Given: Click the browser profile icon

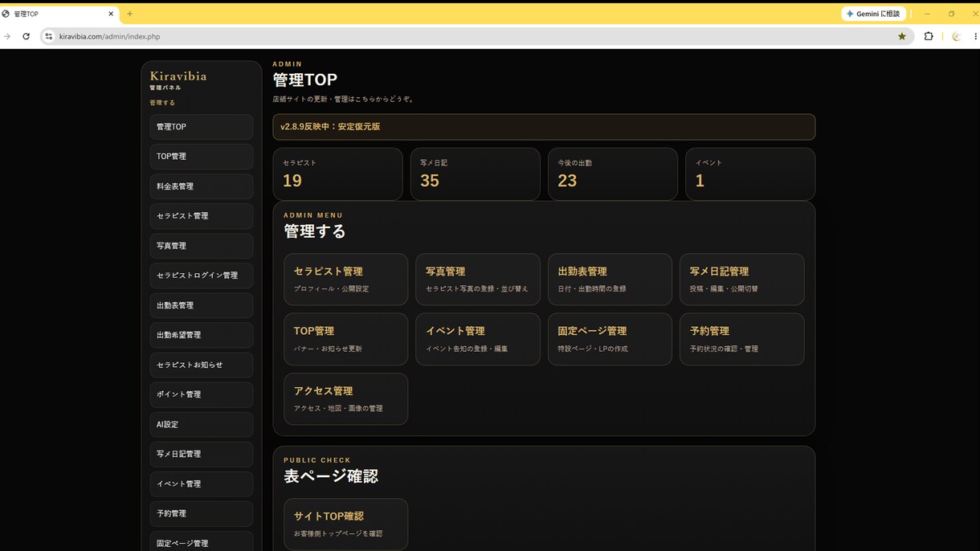Looking at the screenshot, I should coord(956,36).
